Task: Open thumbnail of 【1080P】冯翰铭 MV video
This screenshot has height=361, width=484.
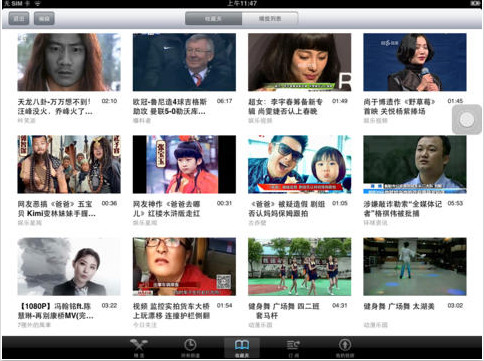Action: click(x=69, y=267)
